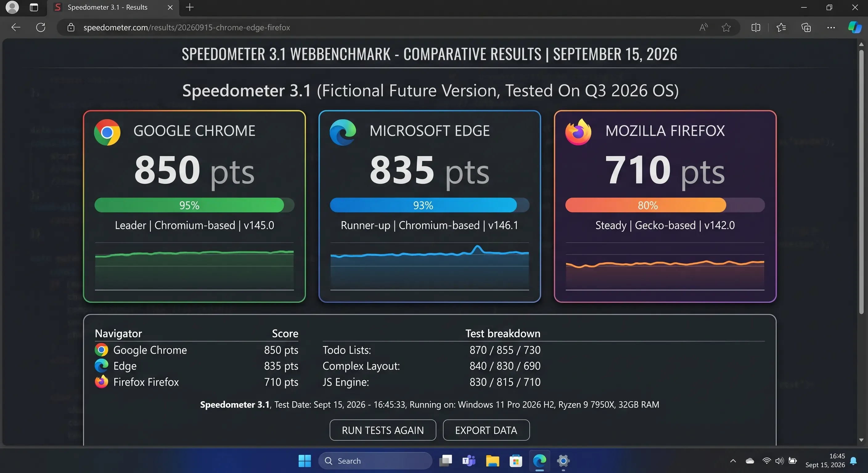Click '840 / 830 / 690' breakdown value
The height and width of the screenshot is (473, 868).
point(505,366)
